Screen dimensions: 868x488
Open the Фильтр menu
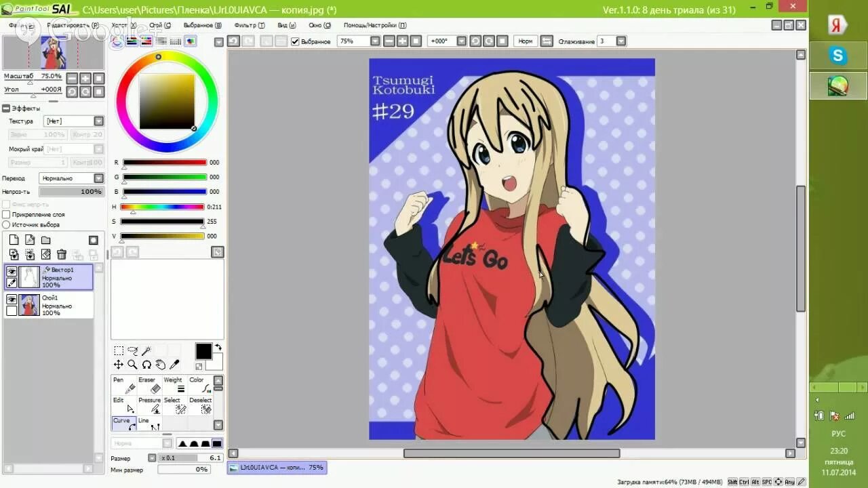point(249,25)
